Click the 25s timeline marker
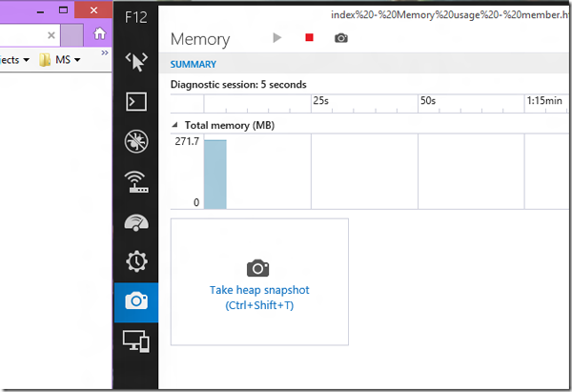The height and width of the screenshot is (392, 572). click(320, 100)
